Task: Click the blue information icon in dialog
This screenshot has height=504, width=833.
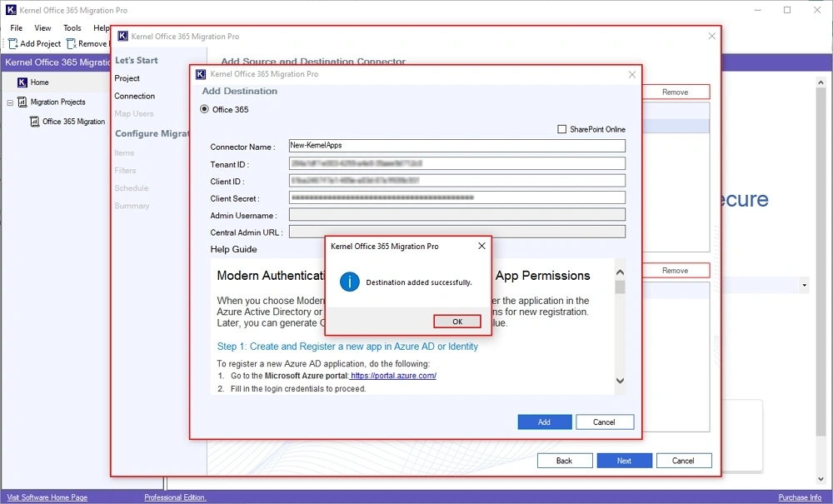Action: (x=350, y=282)
